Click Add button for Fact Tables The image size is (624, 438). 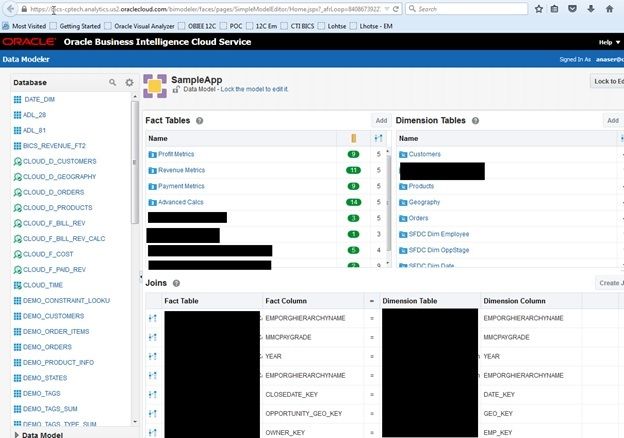coord(381,121)
